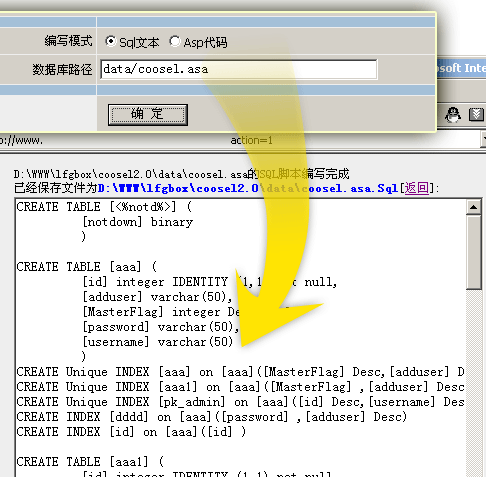486x477 pixels.
Task: Select the Asp代码 radio button
Action: tap(174, 41)
